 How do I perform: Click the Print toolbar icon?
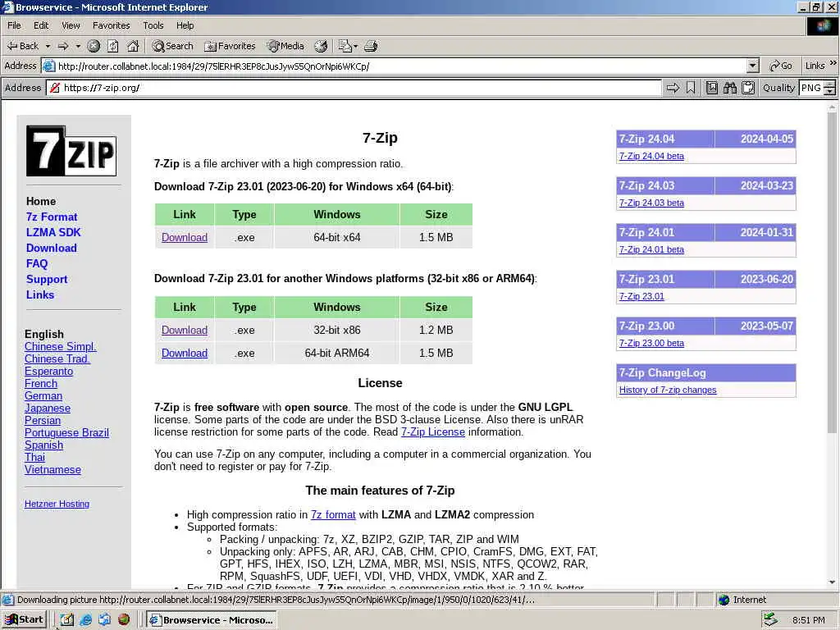click(371, 46)
